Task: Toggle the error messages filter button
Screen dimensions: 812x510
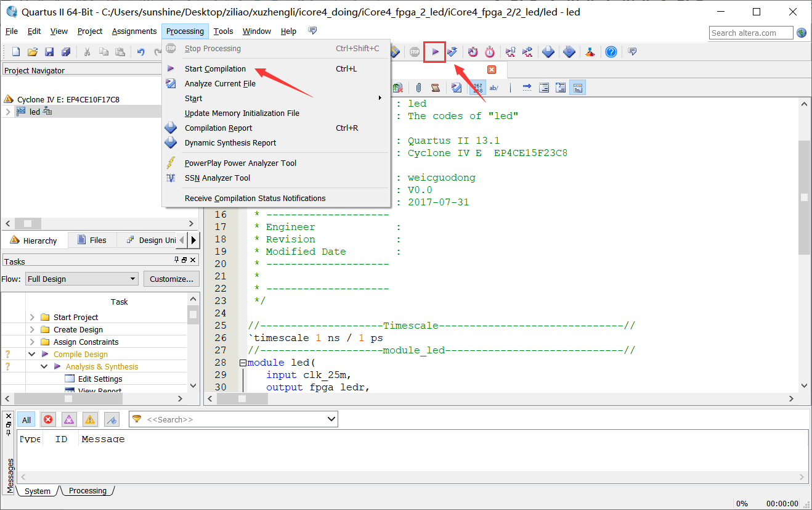Action: pyautogui.click(x=48, y=420)
